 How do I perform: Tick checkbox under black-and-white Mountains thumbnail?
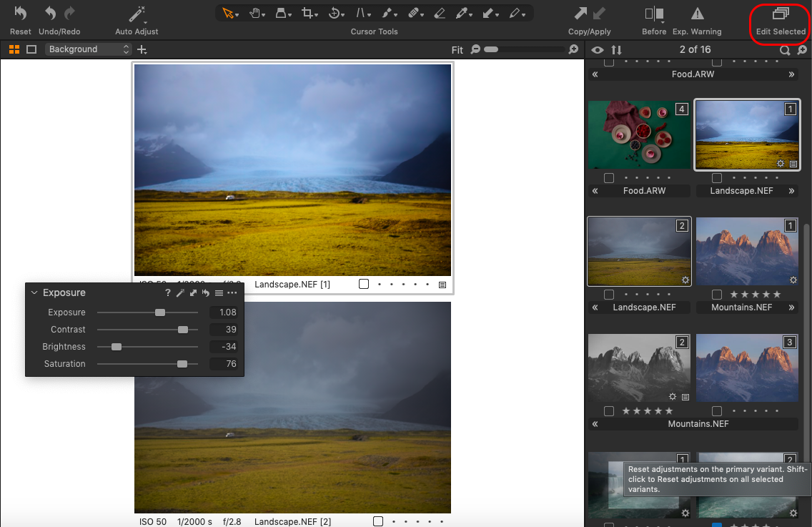point(609,411)
